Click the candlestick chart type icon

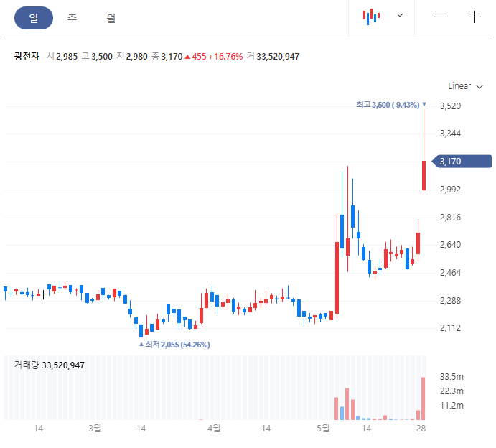click(371, 17)
